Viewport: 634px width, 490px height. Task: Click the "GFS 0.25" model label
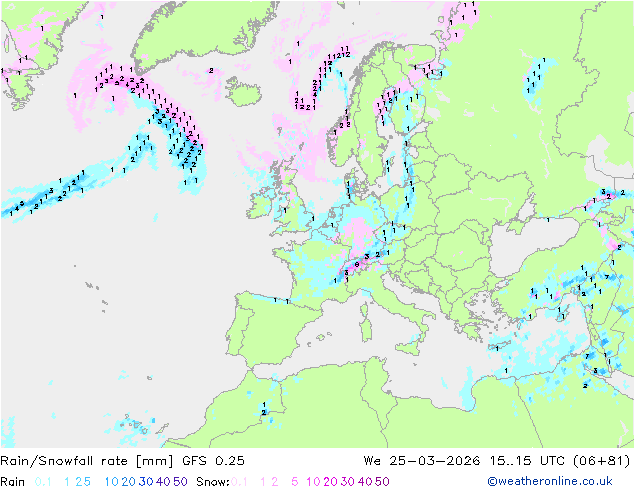pos(213,461)
